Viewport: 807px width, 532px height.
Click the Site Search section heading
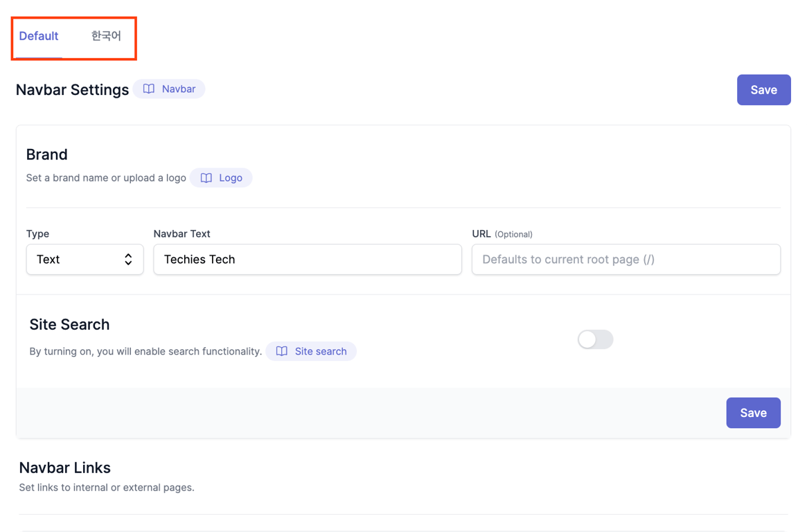pos(69,325)
